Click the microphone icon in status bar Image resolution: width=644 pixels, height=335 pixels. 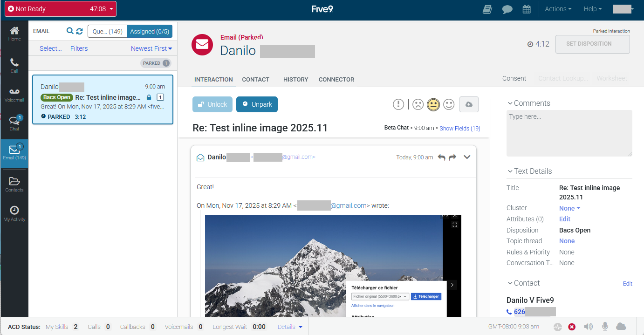coord(605,327)
